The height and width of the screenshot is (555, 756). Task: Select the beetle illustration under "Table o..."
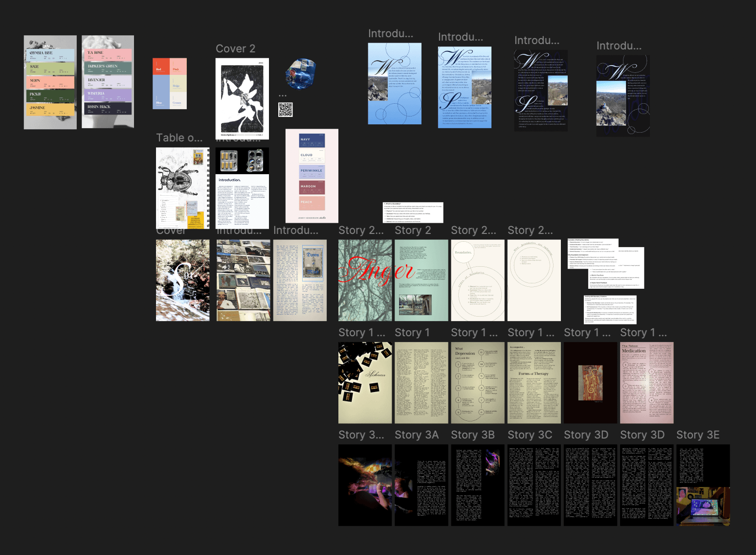coord(182,188)
